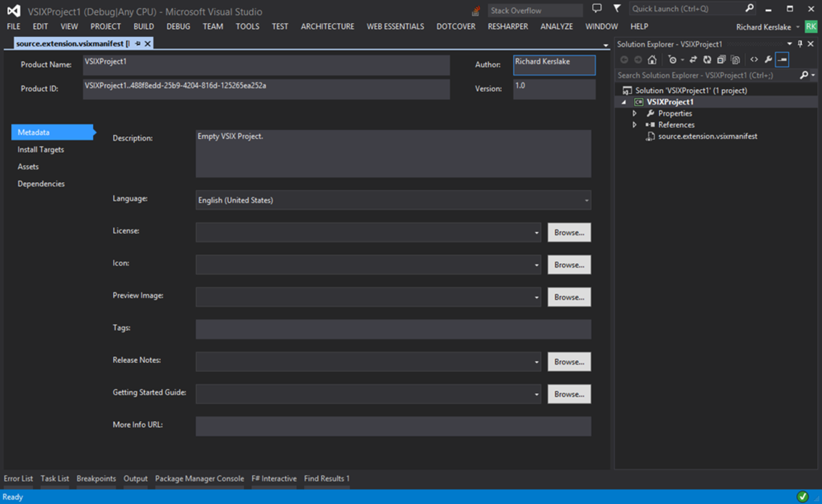This screenshot has width=822, height=504.
Task: Expand the Properties tree node
Action: 634,114
